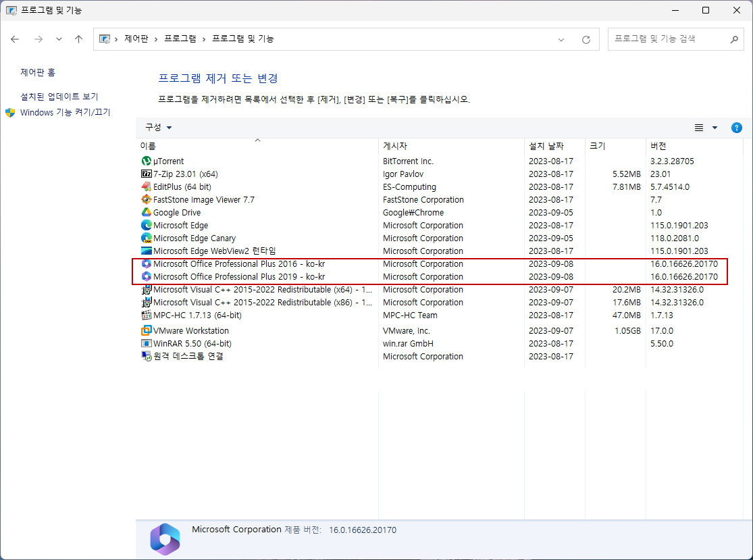Select Microsoft Office Professional Plus 2019 entry
The height and width of the screenshot is (560, 753).
click(239, 277)
